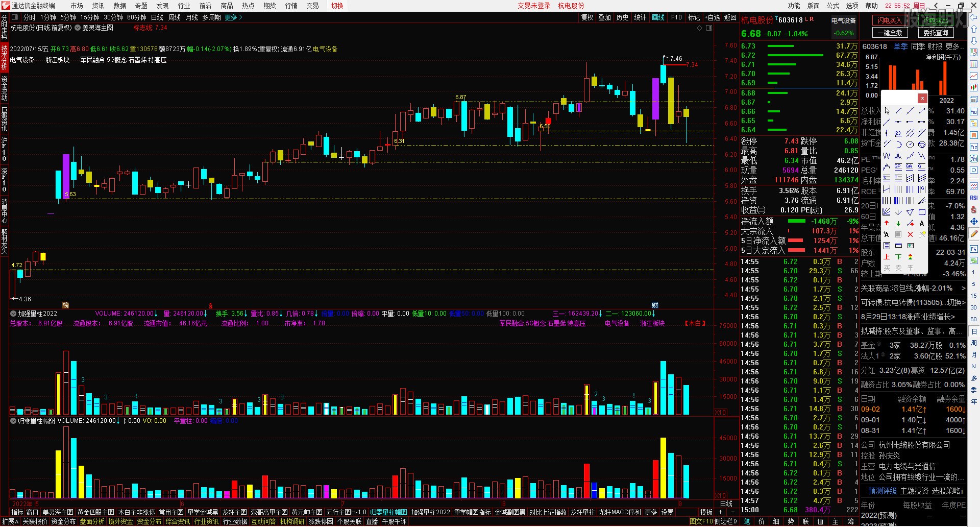
Task: Click the red 上 marker tool
Action: pos(887,257)
